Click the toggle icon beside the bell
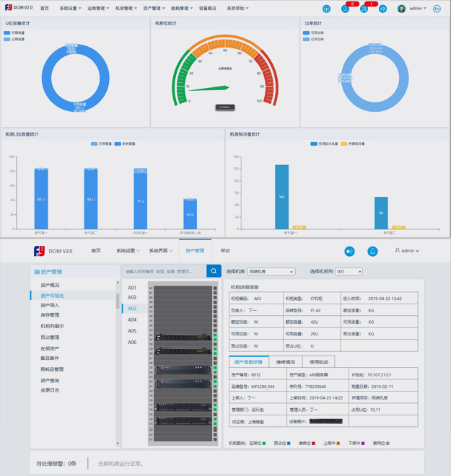Image resolution: width=451 pixels, height=476 pixels. [x=349, y=251]
